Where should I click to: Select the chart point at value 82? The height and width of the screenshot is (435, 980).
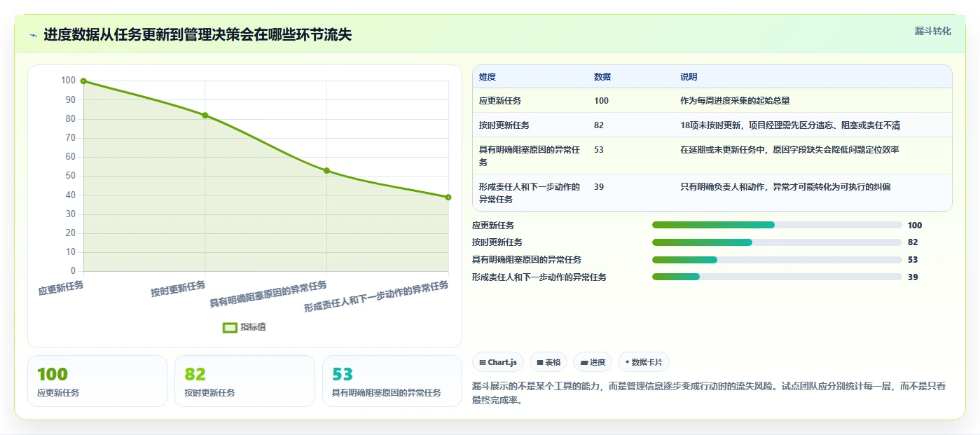pyautogui.click(x=205, y=115)
